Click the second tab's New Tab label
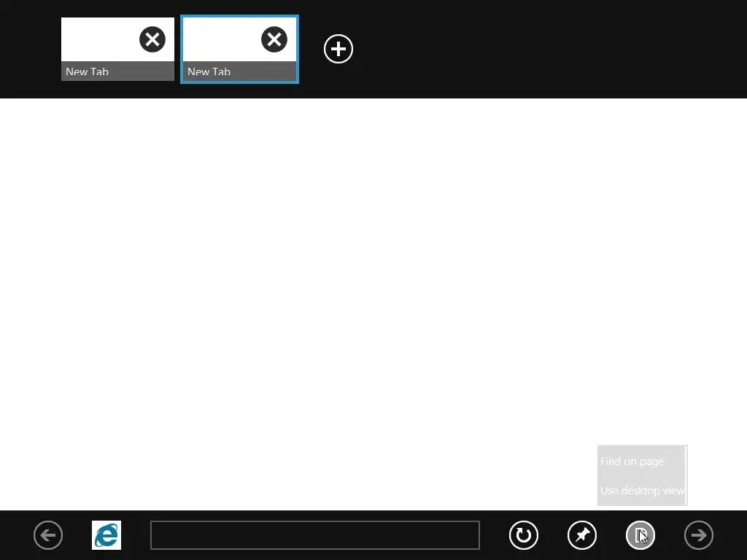This screenshot has height=560, width=747. pos(209,72)
